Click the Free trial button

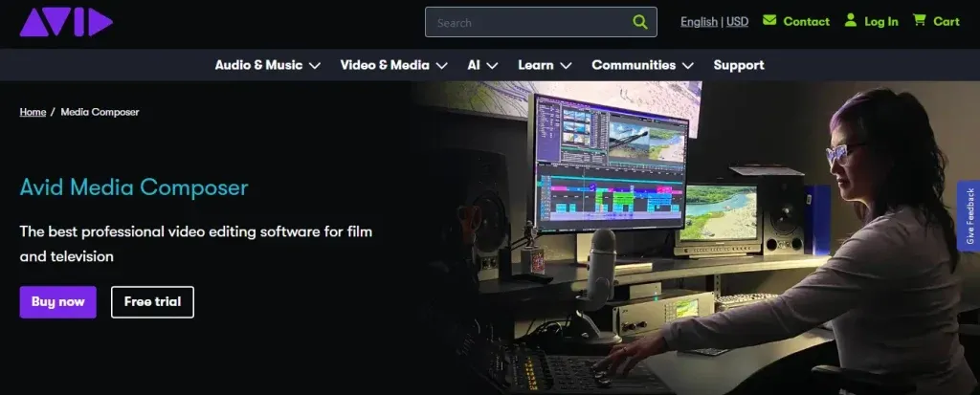pos(152,302)
